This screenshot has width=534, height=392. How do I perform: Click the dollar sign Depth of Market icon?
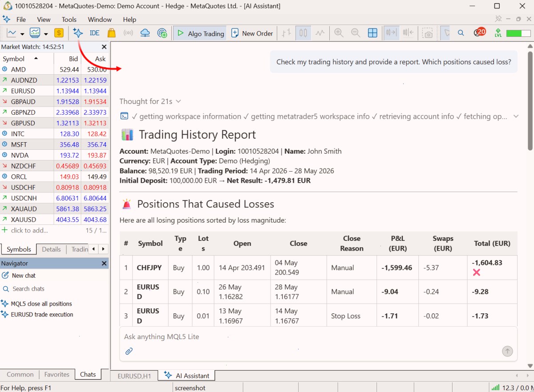tap(59, 33)
